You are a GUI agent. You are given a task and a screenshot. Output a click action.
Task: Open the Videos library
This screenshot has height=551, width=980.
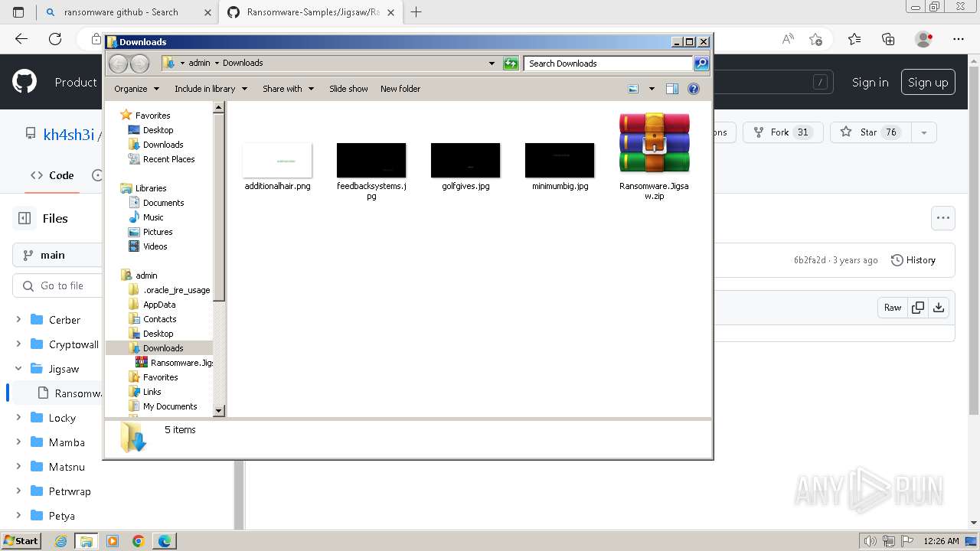(155, 246)
